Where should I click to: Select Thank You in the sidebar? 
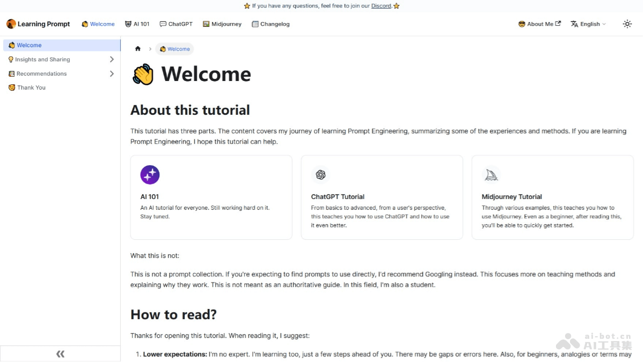coord(30,87)
